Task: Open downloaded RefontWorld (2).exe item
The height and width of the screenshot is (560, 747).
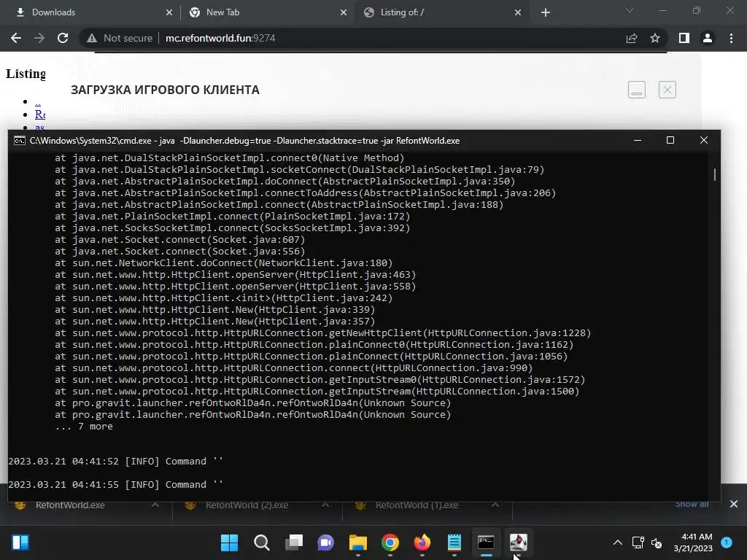Action: coord(247,505)
